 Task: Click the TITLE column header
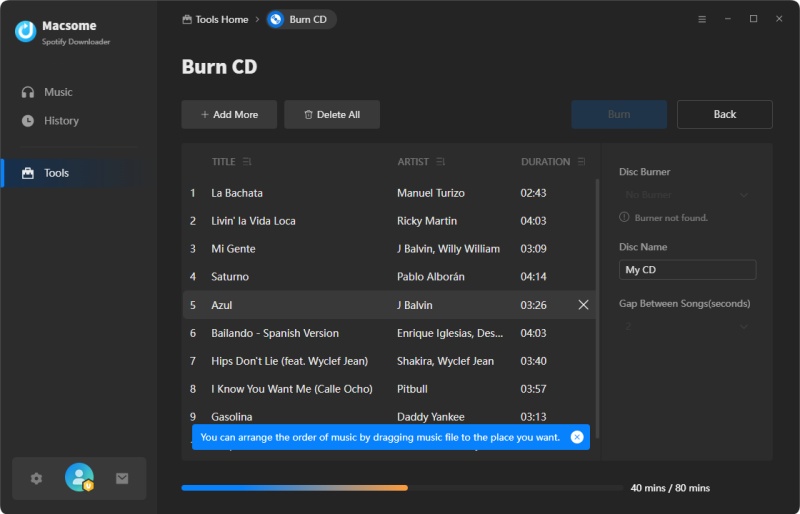coord(223,162)
